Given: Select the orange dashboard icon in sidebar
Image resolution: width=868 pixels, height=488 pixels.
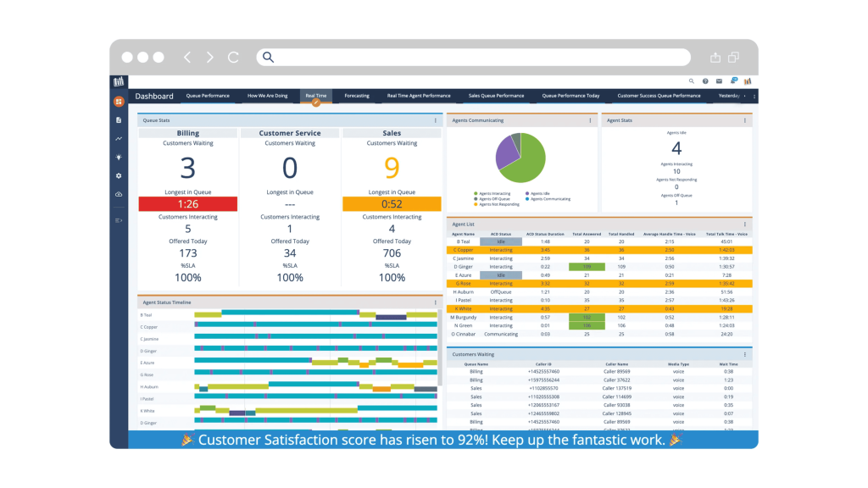Looking at the screenshot, I should coord(119,100).
